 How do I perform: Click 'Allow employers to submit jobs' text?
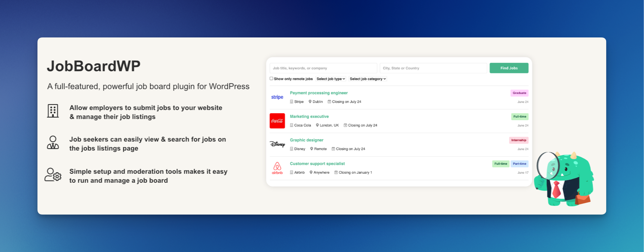[x=146, y=112]
